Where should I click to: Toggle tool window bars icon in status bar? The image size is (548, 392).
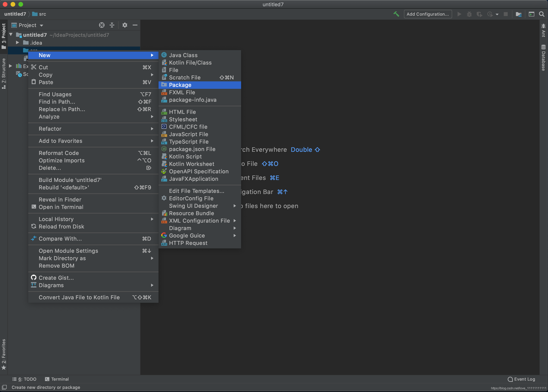click(x=4, y=387)
